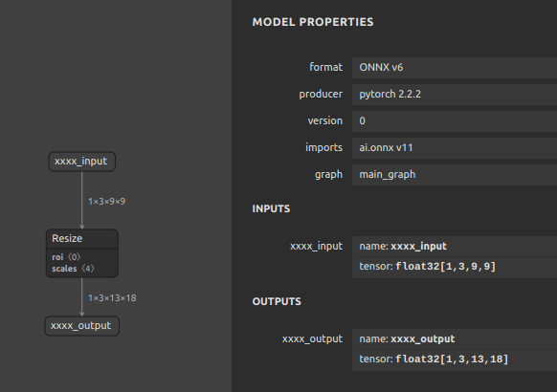
Task: Click the 1×3×13×18 edge label
Action: pyautogui.click(x=112, y=298)
